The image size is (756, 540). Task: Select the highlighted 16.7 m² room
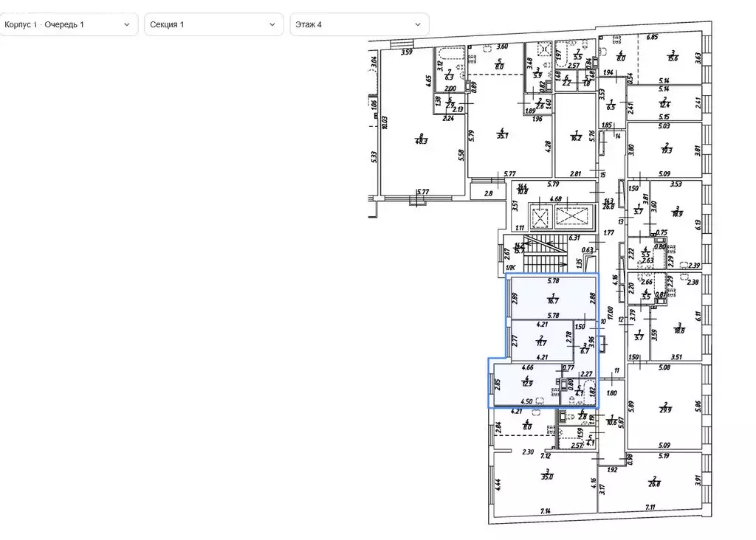click(x=550, y=297)
